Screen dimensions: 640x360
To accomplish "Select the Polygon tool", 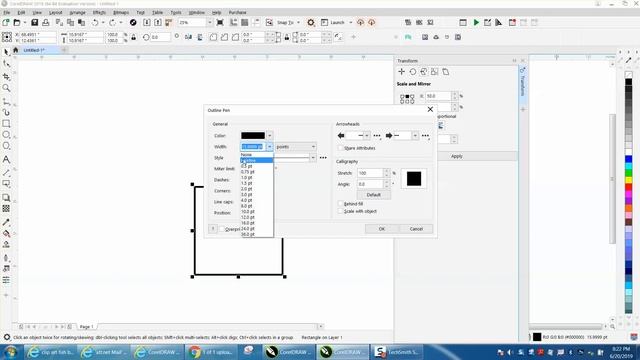I will pyautogui.click(x=6, y=146).
